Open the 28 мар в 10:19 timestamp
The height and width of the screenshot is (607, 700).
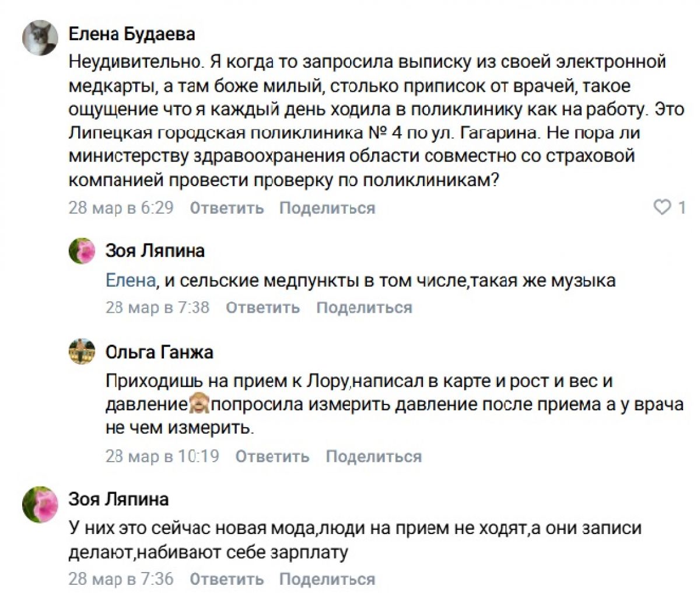[x=162, y=456]
